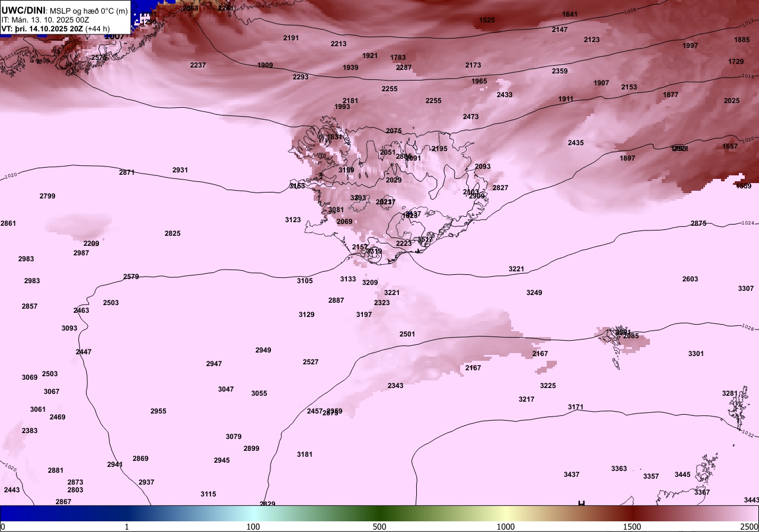Screen dimensions: 759x532
Task: Click the height value 1641
Action: point(570,14)
